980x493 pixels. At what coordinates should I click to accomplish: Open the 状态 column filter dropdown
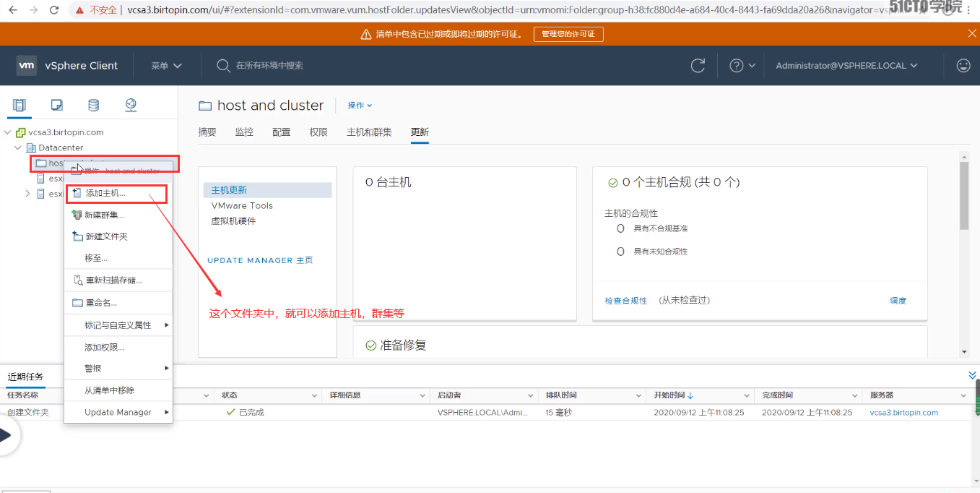pyautogui.click(x=314, y=395)
